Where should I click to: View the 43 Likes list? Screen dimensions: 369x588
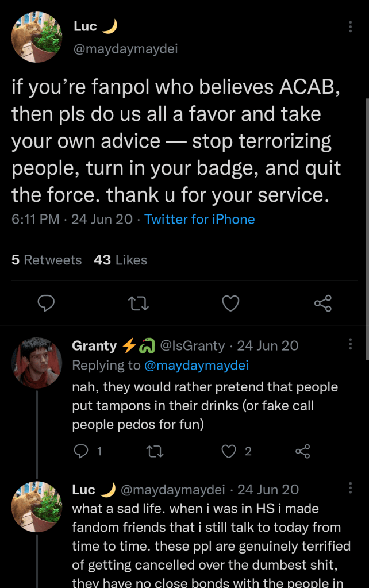pos(120,260)
